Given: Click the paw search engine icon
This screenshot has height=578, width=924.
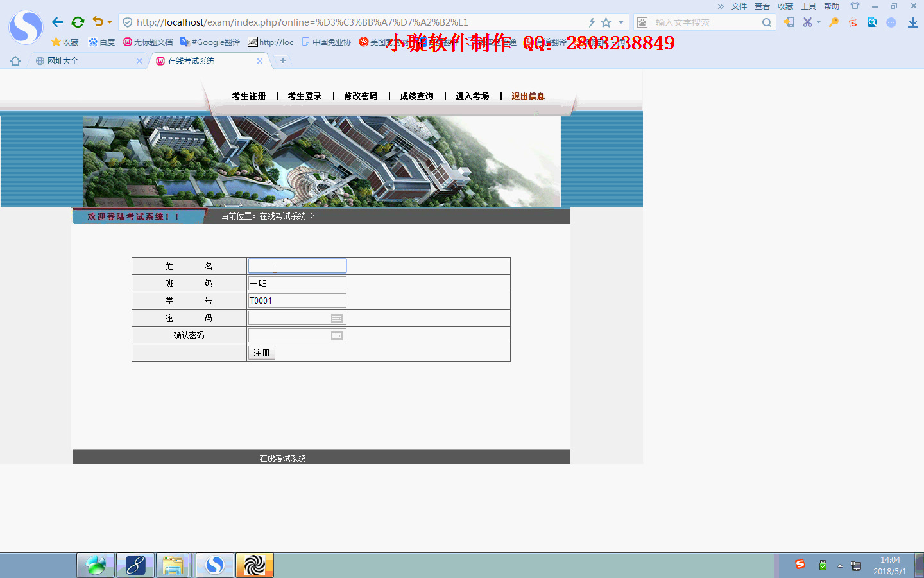Looking at the screenshot, I should (x=642, y=22).
